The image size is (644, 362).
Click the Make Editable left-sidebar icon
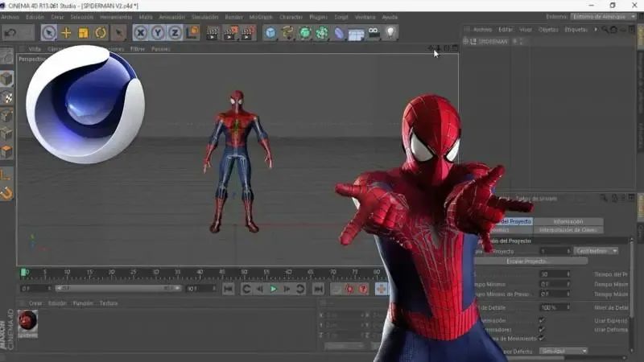click(6, 57)
